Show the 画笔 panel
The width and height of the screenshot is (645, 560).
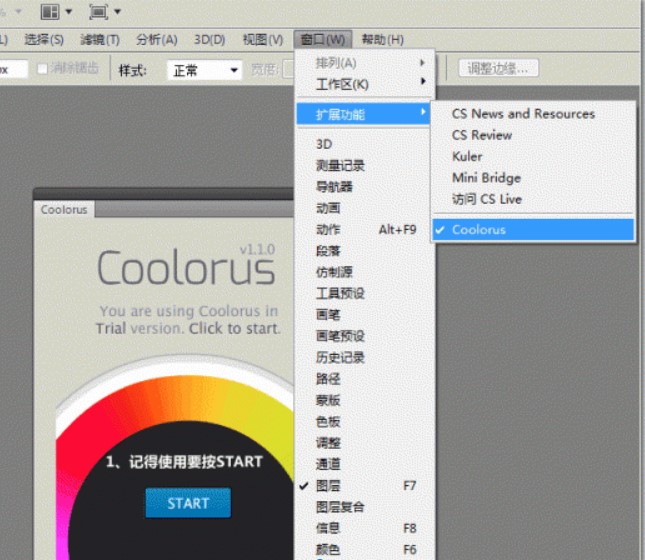[365, 315]
